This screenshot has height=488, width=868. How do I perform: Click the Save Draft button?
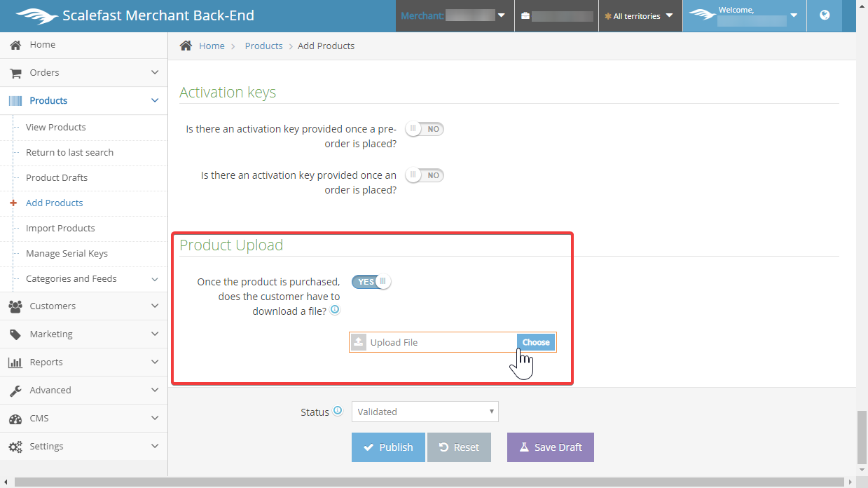[x=550, y=447]
